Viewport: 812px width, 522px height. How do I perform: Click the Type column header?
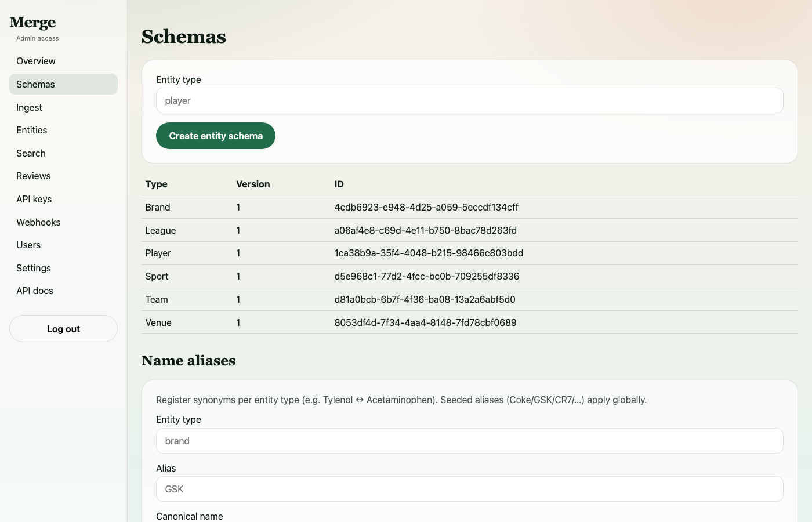(x=157, y=184)
